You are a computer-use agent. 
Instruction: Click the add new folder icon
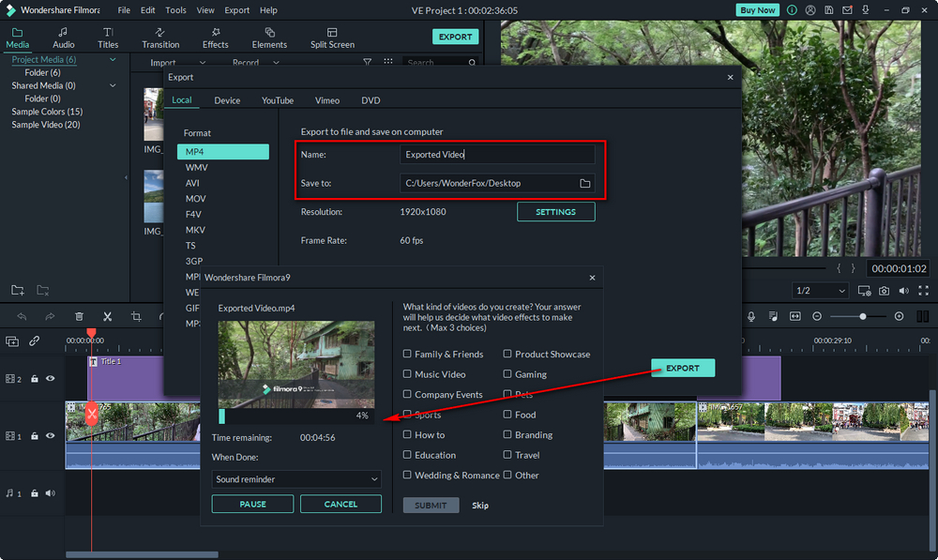18,290
